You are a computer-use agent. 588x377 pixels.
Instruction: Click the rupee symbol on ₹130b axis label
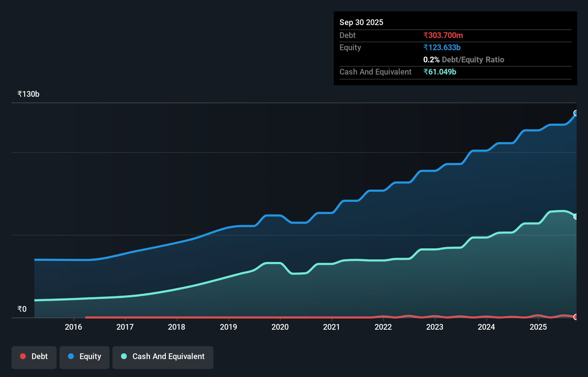tap(19, 94)
